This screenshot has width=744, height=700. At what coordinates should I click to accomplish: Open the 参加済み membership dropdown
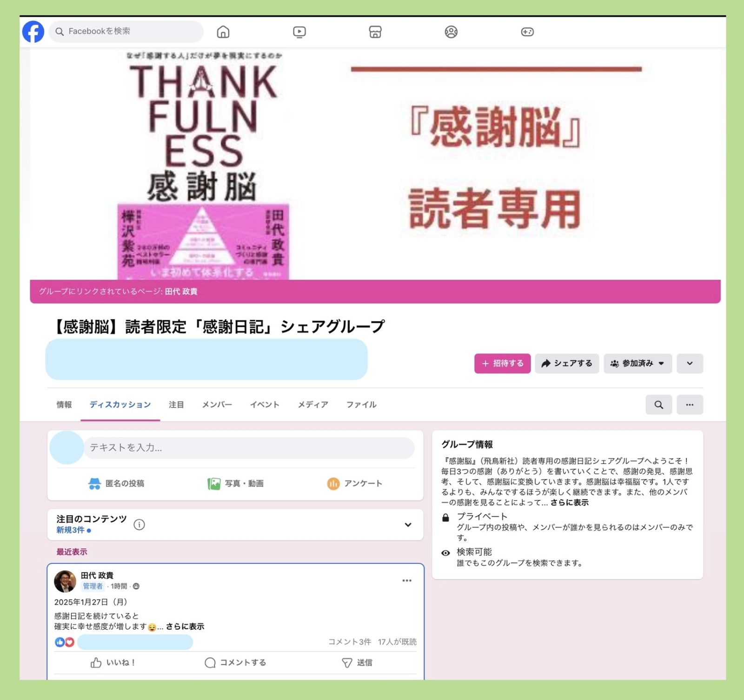(638, 363)
